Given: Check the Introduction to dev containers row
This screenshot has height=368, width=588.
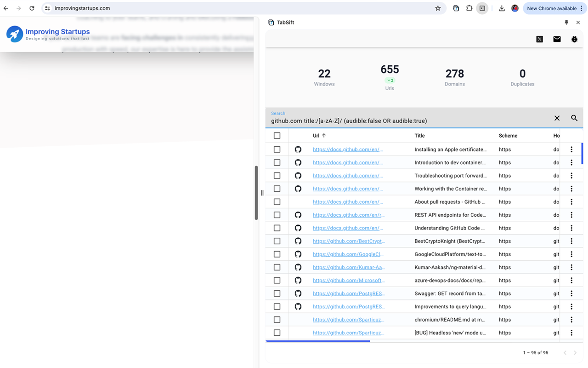Looking at the screenshot, I should (x=277, y=162).
